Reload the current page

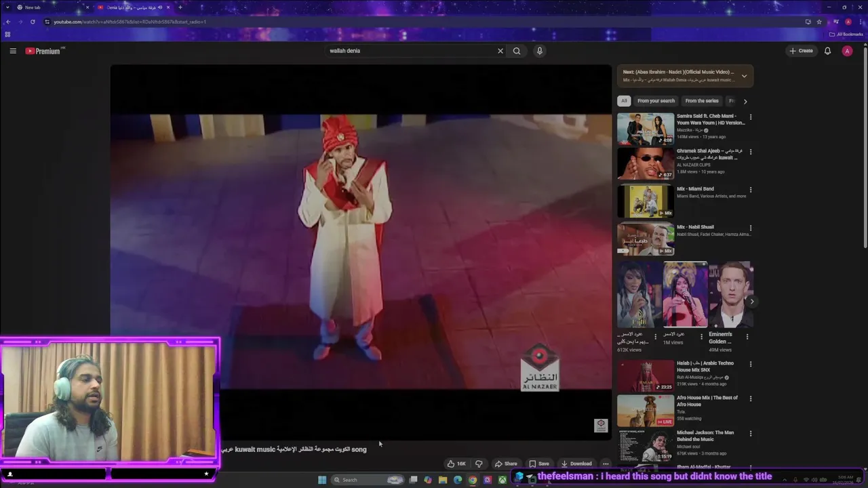[x=33, y=22]
